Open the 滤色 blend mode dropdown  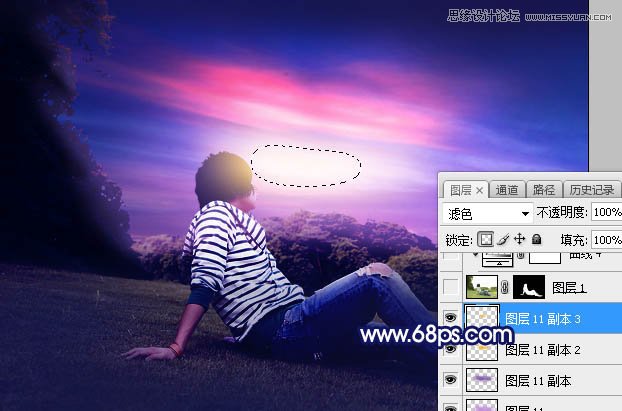tap(487, 214)
